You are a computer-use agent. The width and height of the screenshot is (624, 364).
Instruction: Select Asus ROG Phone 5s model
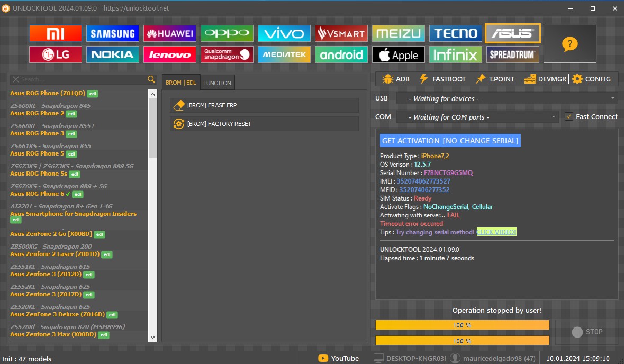coord(39,174)
